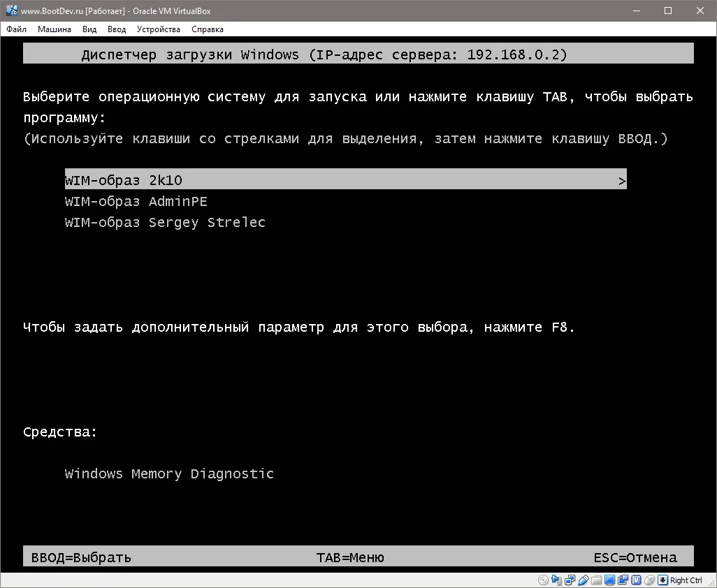Minimize the VirtualBox window
The image size is (717, 588).
636,10
